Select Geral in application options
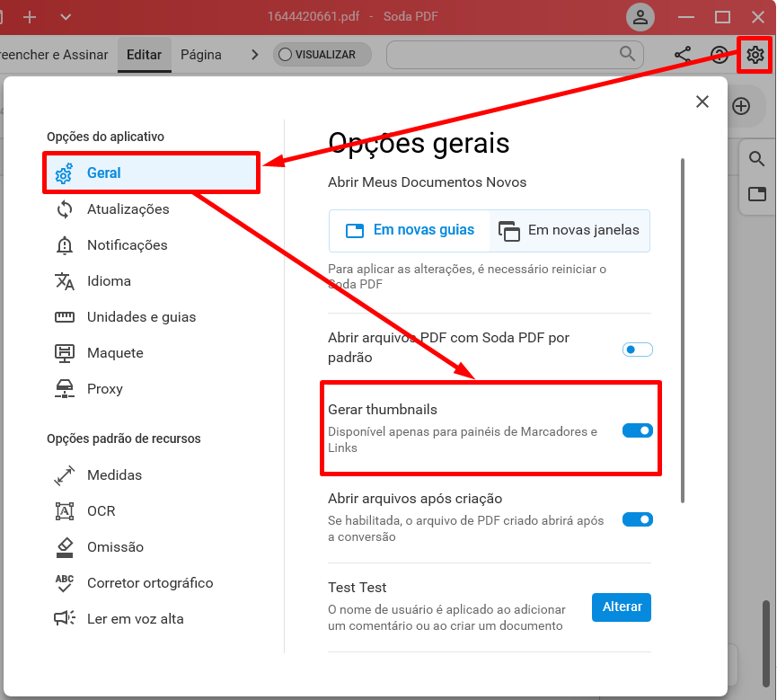This screenshot has height=700, width=777. 151,173
